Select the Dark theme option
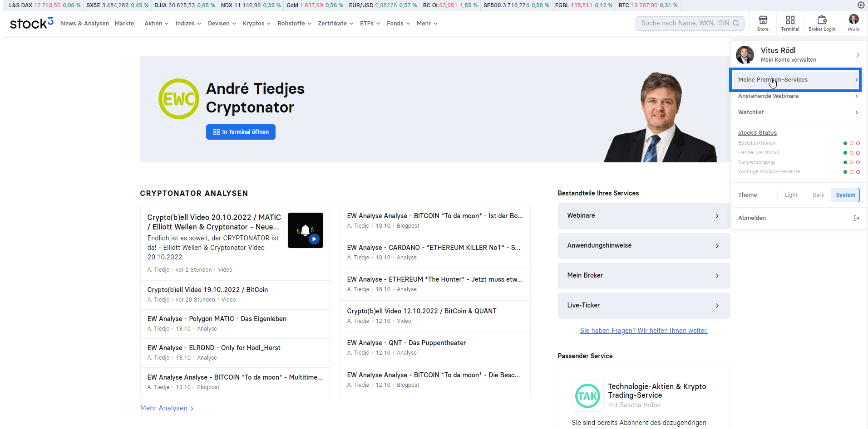The image size is (868, 429). (818, 195)
